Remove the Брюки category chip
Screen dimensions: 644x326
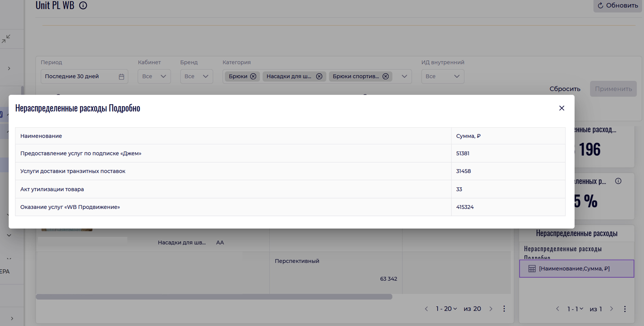[253, 76]
